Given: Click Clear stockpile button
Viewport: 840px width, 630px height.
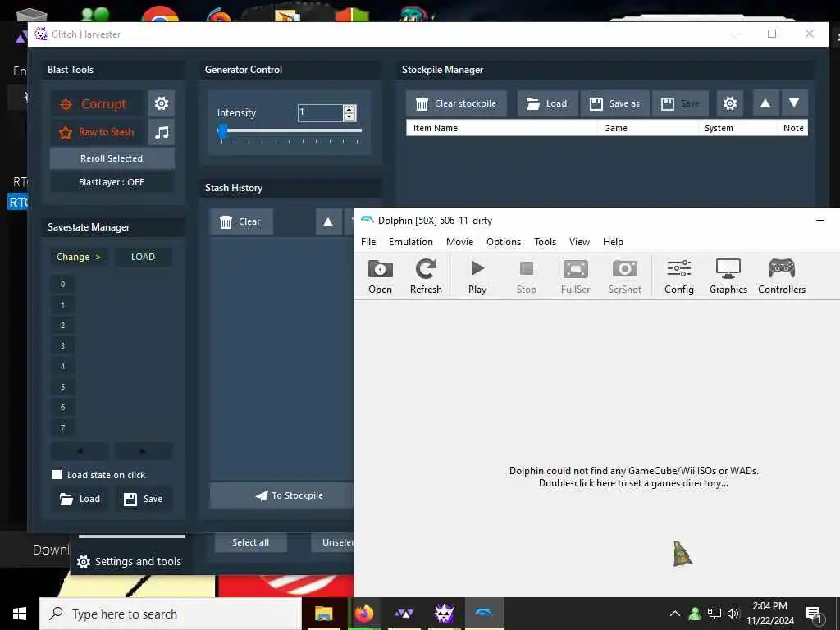Looking at the screenshot, I should click(x=456, y=103).
